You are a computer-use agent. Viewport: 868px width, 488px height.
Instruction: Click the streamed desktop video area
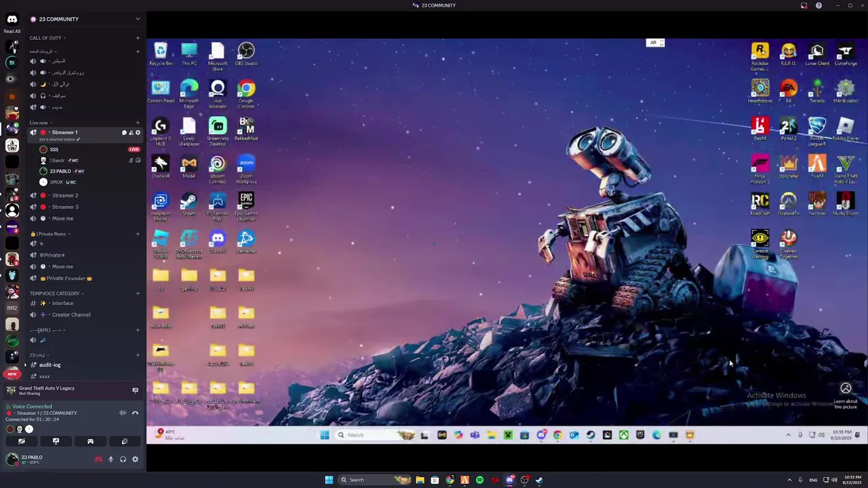click(507, 241)
